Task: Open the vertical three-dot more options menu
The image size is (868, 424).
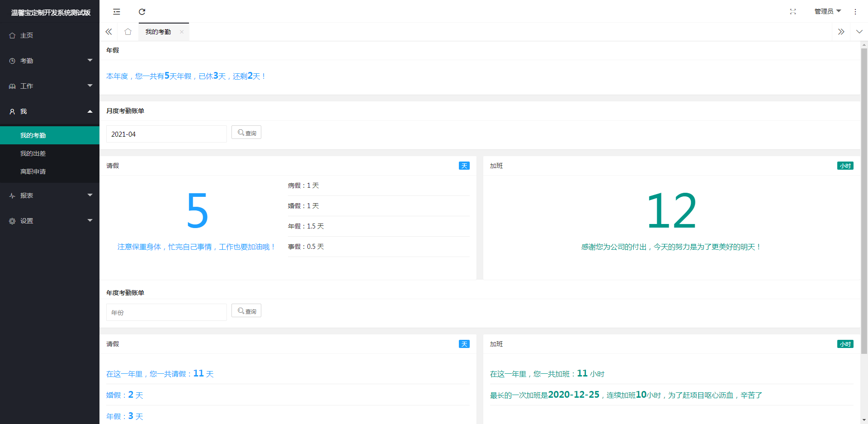Action: tap(855, 12)
